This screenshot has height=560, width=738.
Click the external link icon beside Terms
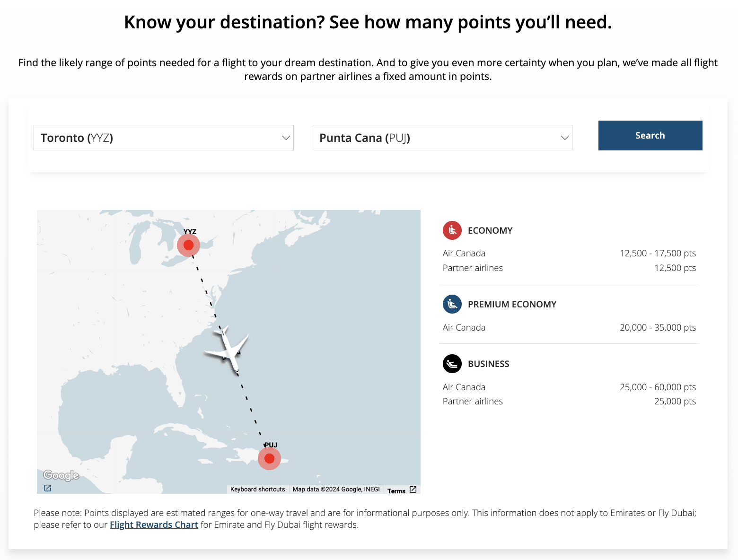tap(413, 490)
